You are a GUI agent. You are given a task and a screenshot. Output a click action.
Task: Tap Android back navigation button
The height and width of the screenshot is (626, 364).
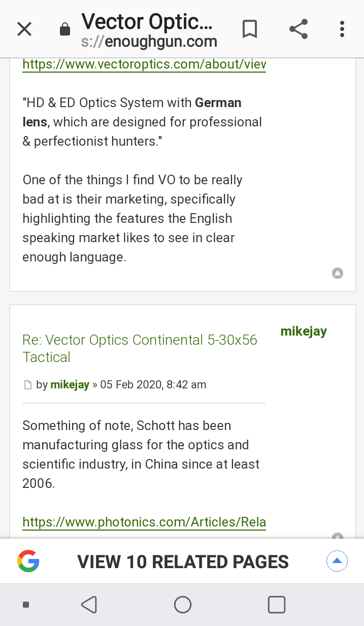(89, 605)
